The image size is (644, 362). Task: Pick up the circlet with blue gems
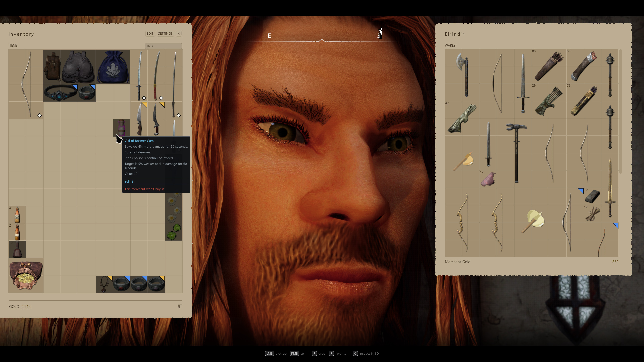point(61,93)
